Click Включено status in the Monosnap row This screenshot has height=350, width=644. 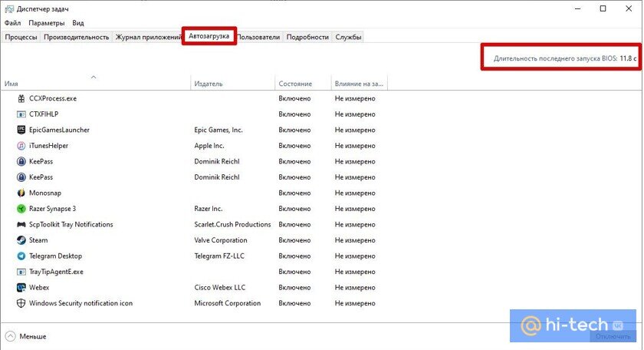[294, 193]
